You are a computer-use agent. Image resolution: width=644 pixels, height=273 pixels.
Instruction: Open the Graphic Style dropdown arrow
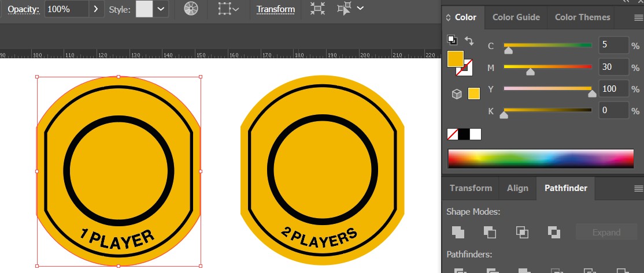[x=161, y=9]
